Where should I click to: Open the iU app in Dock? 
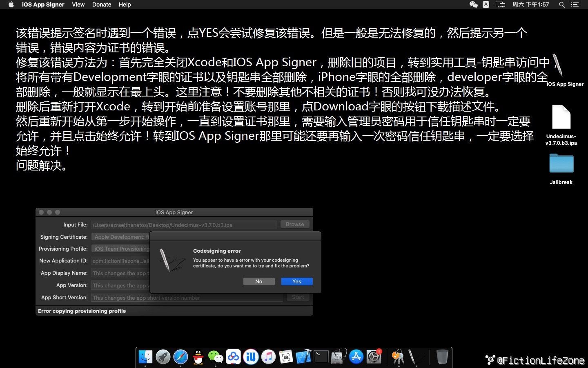[x=251, y=357]
